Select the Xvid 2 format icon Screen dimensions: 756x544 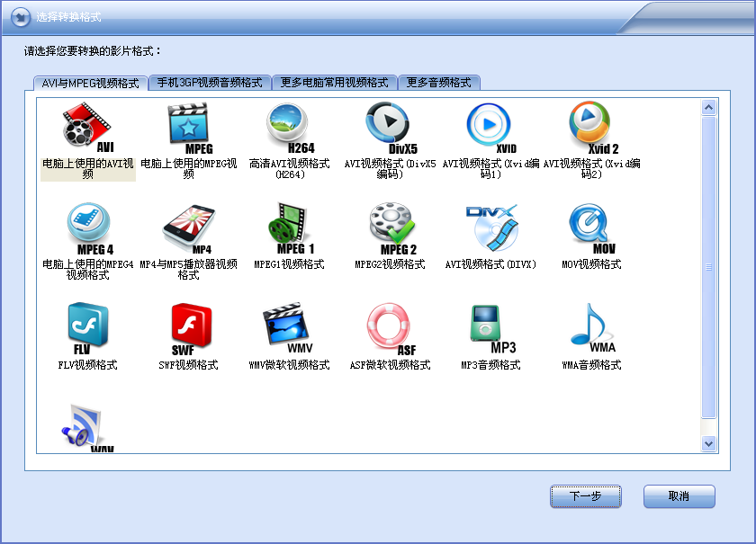click(x=591, y=127)
